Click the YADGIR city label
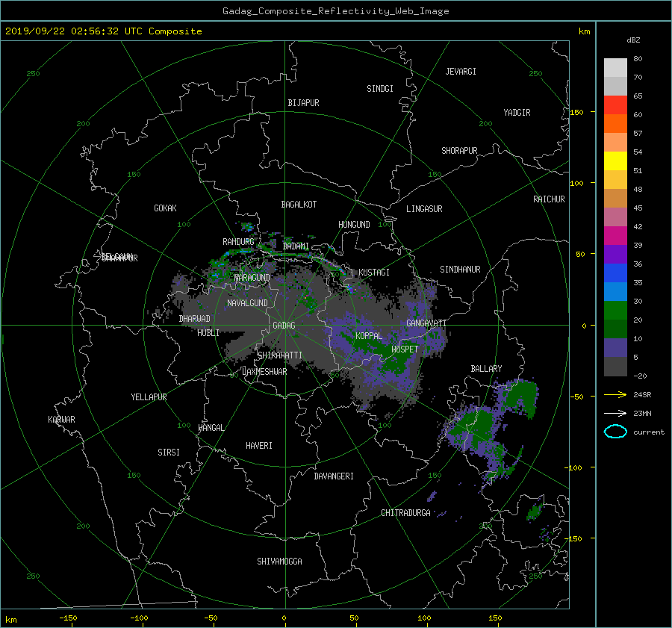The width and height of the screenshot is (672, 628). (x=517, y=113)
